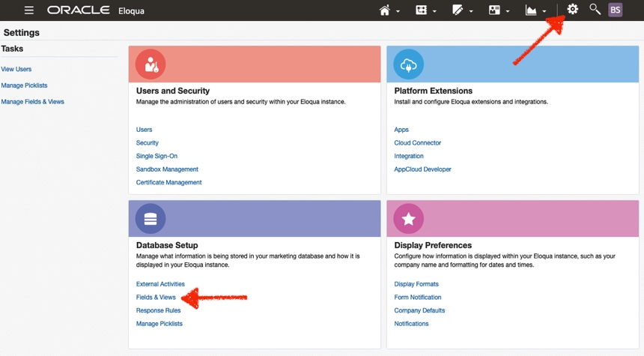This screenshot has height=356, width=644.
Task: Expand the Assets pencil dropdown arrow
Action: (471, 11)
